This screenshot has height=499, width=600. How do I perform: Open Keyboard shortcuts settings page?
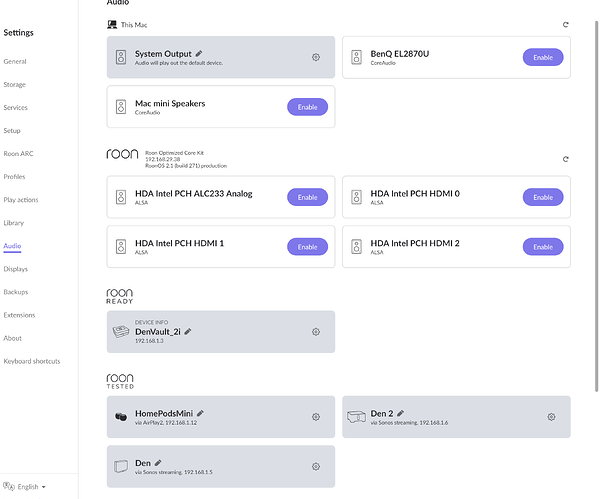[x=32, y=361]
